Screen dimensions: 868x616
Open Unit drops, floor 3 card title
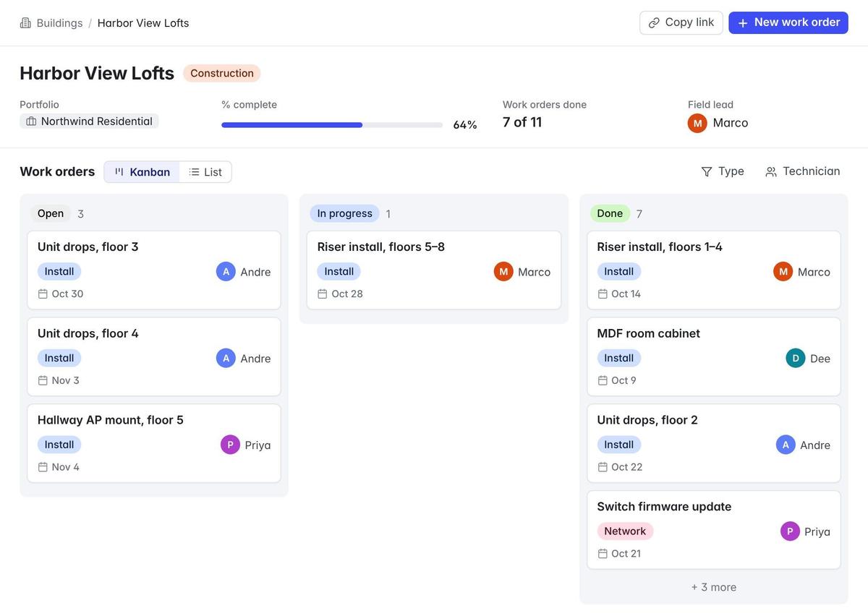tap(88, 247)
